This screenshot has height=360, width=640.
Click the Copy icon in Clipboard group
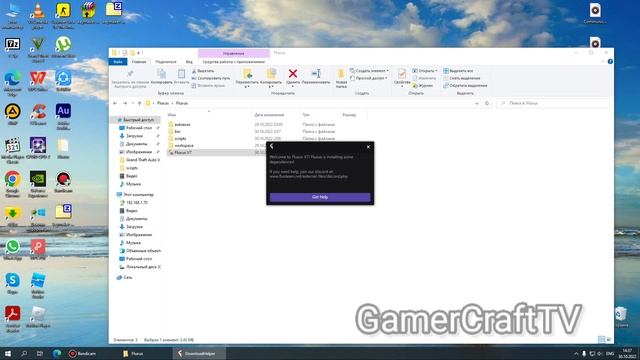[162, 74]
